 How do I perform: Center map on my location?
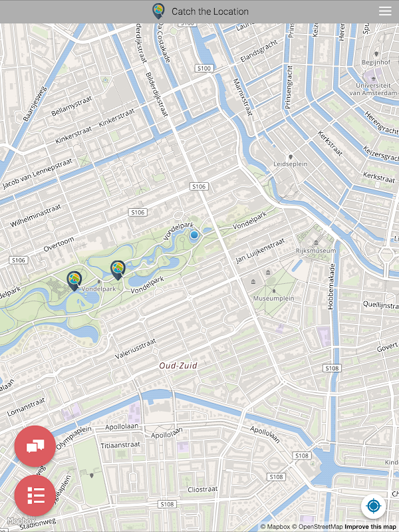coord(373,506)
